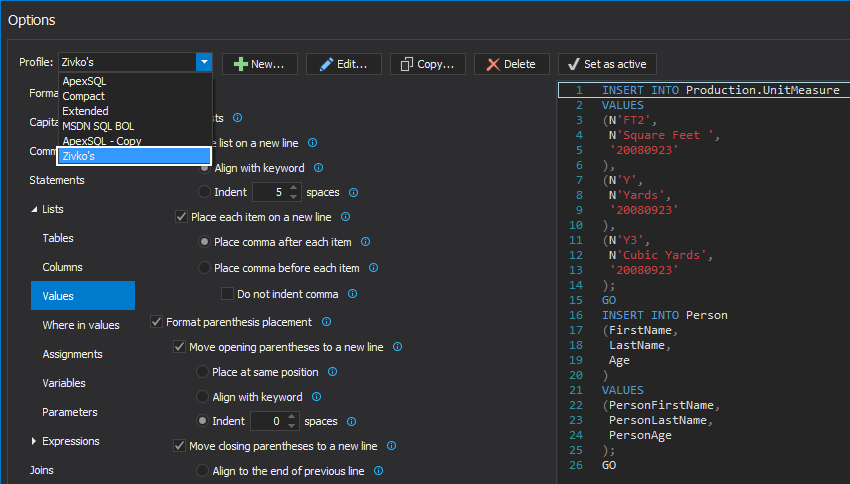
Task: Click info icon next to Align with keyword
Action: point(318,168)
